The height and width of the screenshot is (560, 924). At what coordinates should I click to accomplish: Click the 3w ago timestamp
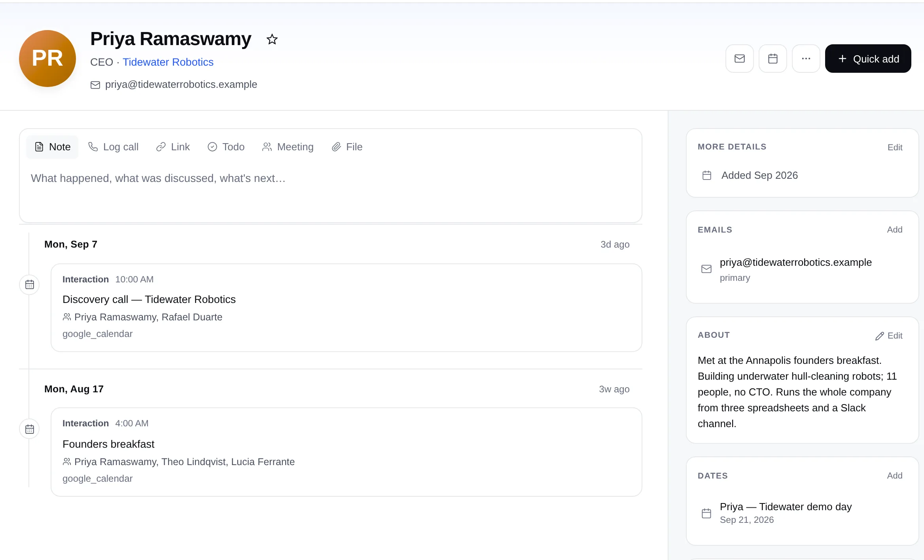[614, 389]
